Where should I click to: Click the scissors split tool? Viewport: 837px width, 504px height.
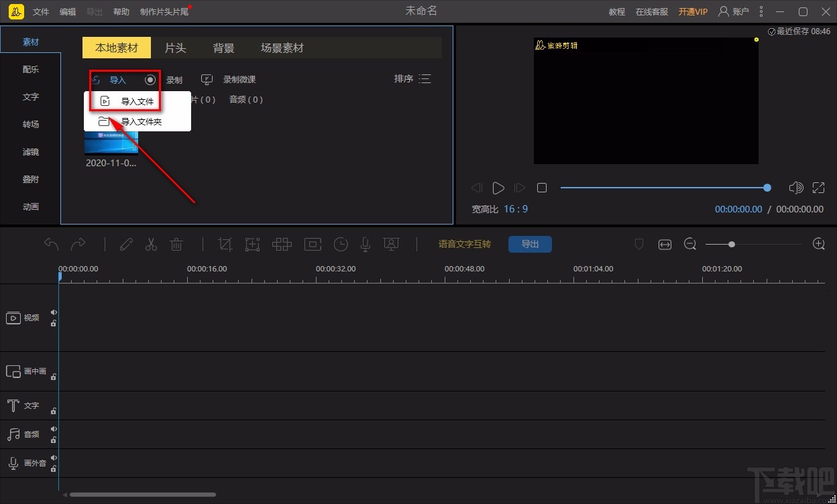[151, 245]
